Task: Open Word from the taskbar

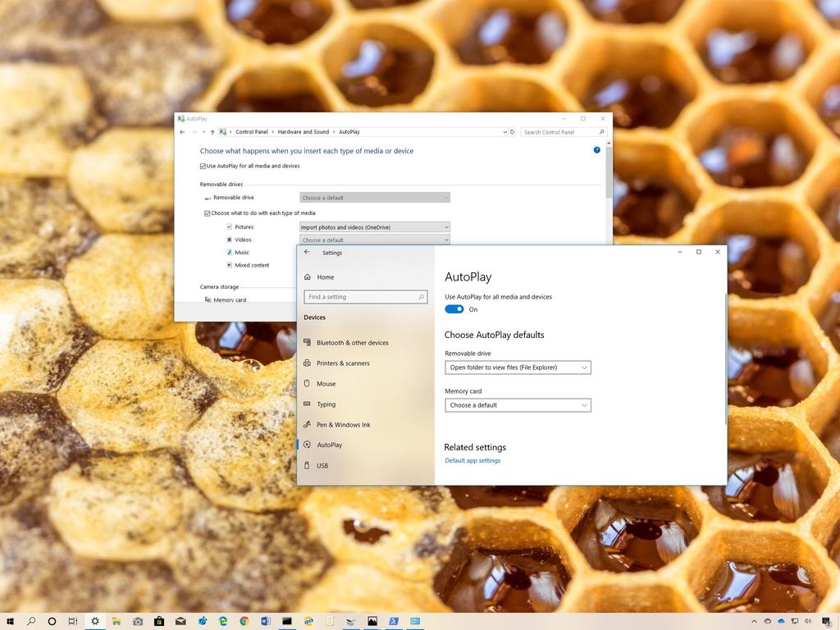Action: coord(265,621)
